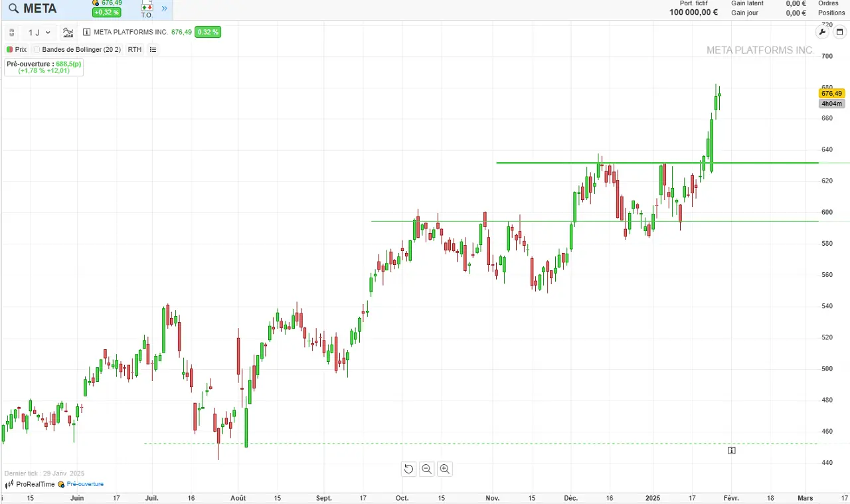Click the Dernier tick : 29 Janv. 2025 text
The height and width of the screenshot is (504, 850).
[x=44, y=473]
